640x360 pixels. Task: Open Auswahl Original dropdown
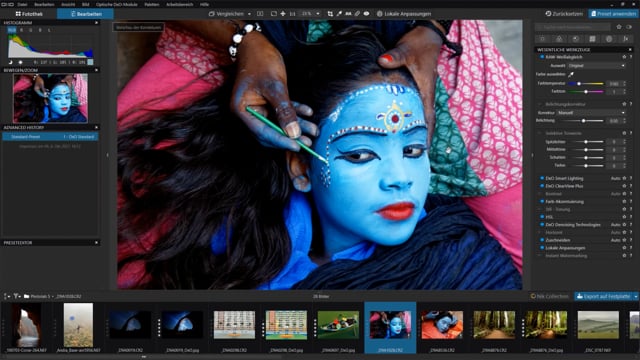[597, 66]
